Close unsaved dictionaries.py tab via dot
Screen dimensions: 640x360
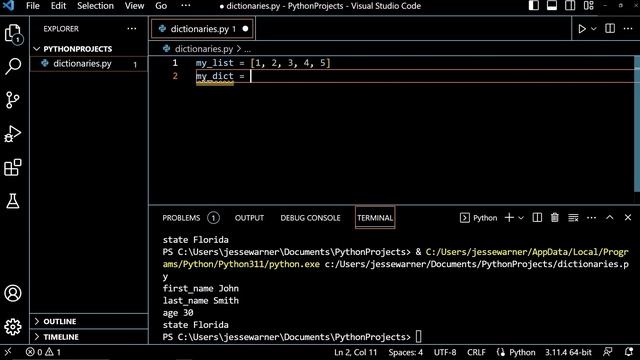tap(245, 29)
